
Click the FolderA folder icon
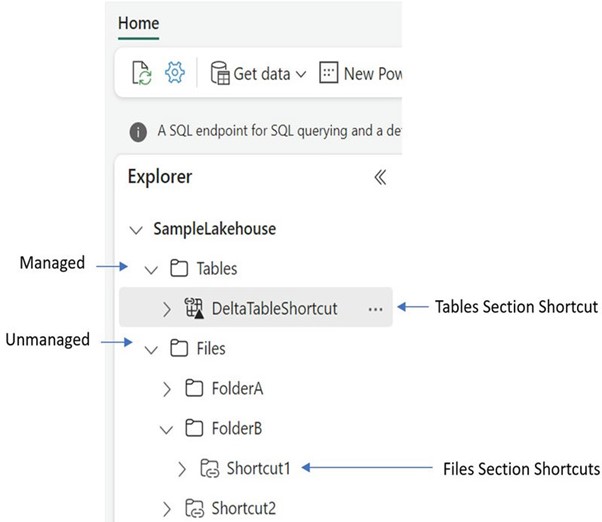(194, 388)
